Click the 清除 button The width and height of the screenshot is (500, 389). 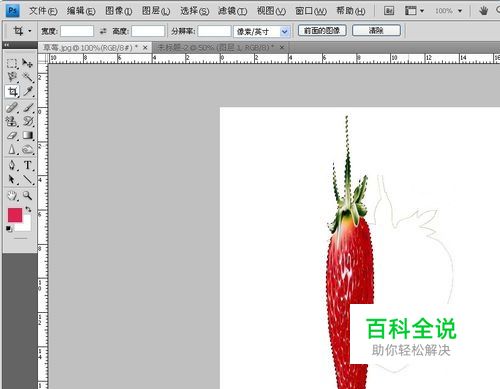pyautogui.click(x=376, y=31)
